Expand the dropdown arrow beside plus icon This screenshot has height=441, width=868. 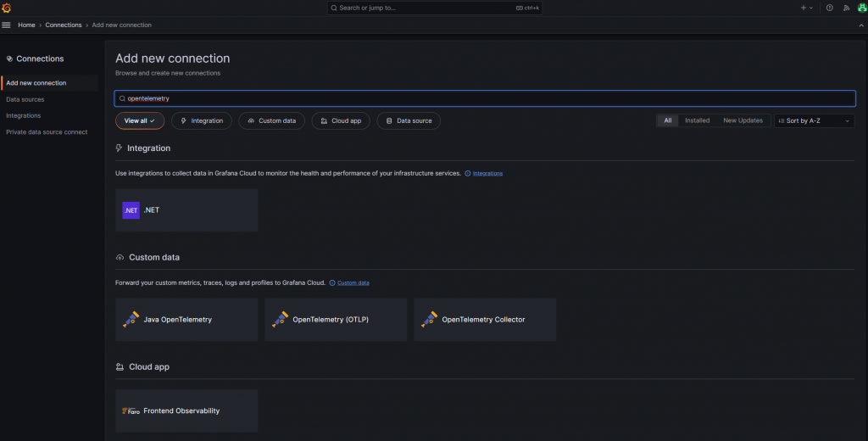(x=811, y=8)
